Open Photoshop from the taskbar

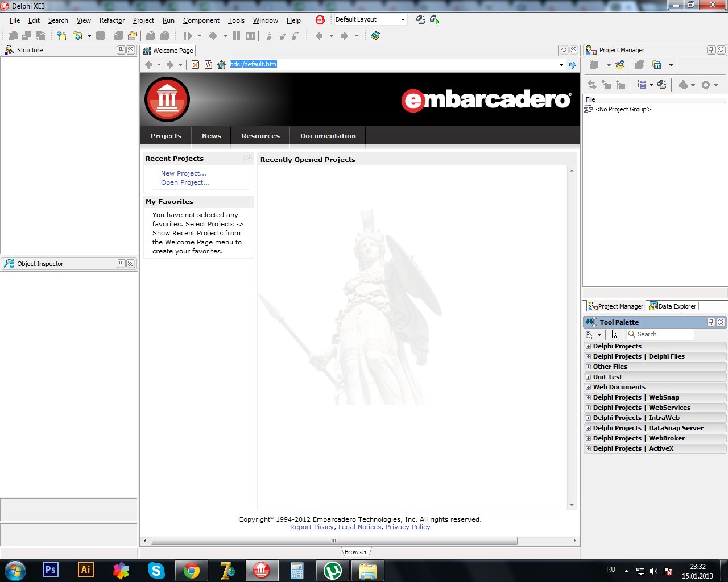pyautogui.click(x=51, y=570)
